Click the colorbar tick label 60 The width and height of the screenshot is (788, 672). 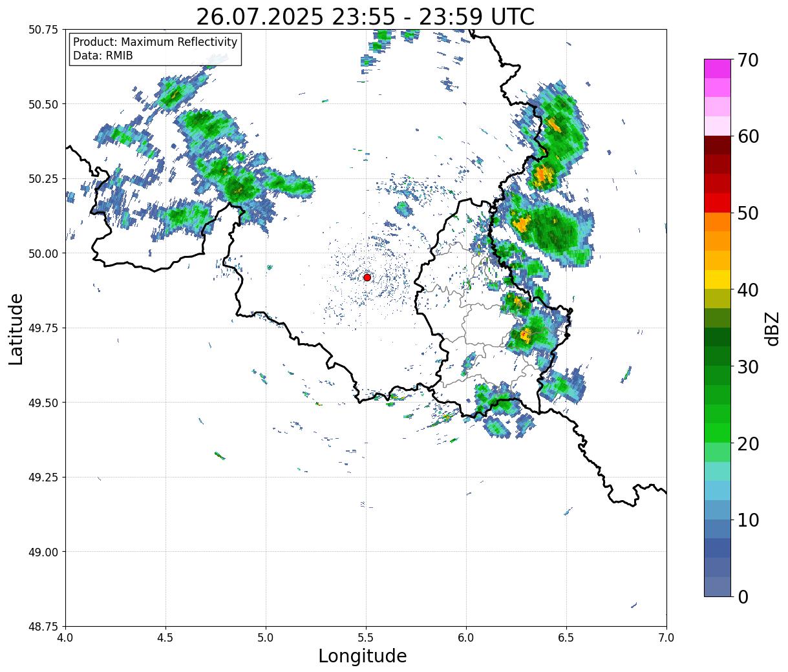(748, 136)
